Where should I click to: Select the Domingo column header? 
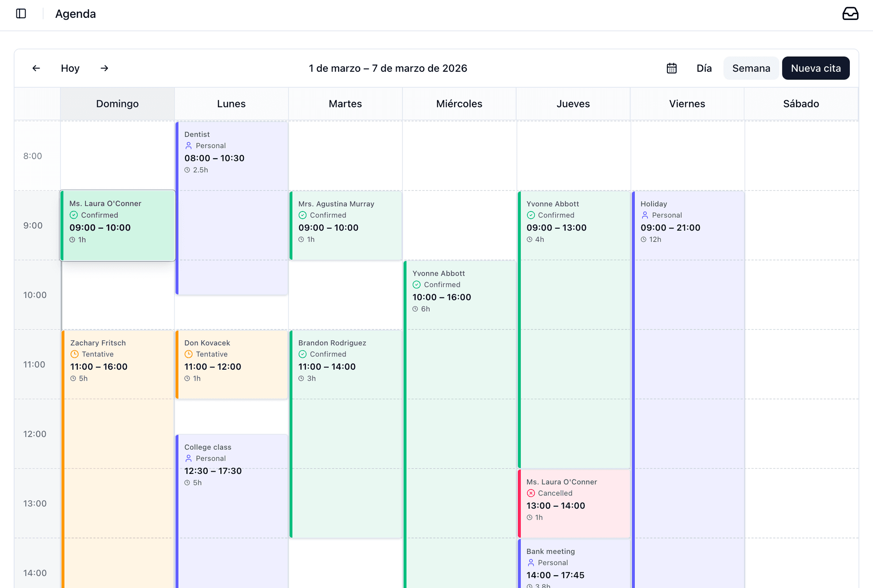pos(117,103)
